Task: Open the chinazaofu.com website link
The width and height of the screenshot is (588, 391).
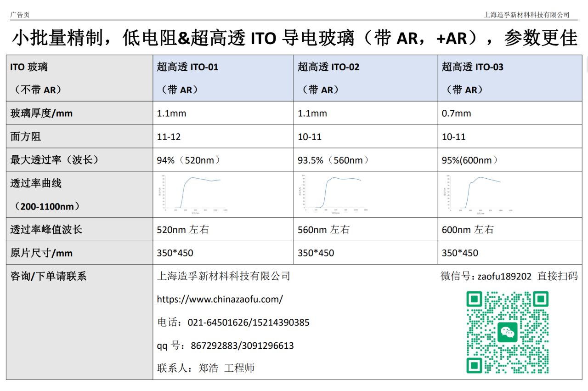Action: pyautogui.click(x=220, y=299)
